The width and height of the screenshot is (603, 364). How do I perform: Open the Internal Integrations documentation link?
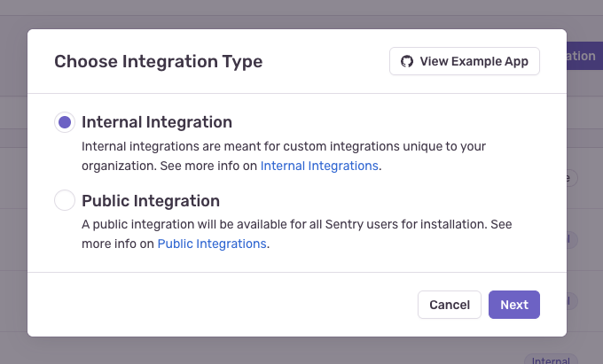click(x=319, y=166)
